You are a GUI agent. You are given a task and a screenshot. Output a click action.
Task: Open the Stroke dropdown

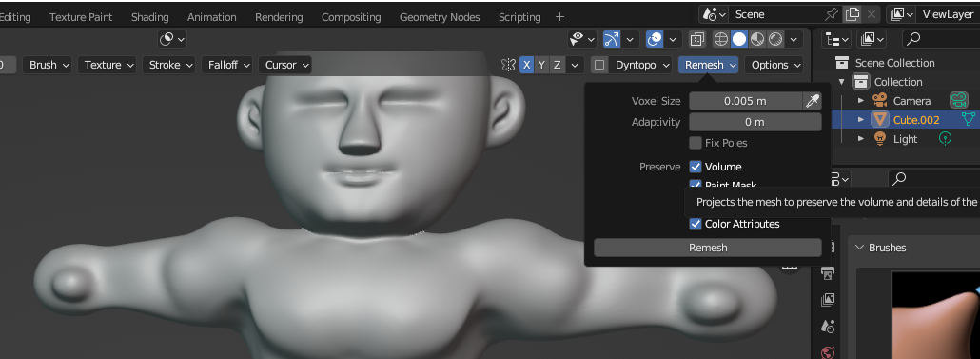pos(168,65)
